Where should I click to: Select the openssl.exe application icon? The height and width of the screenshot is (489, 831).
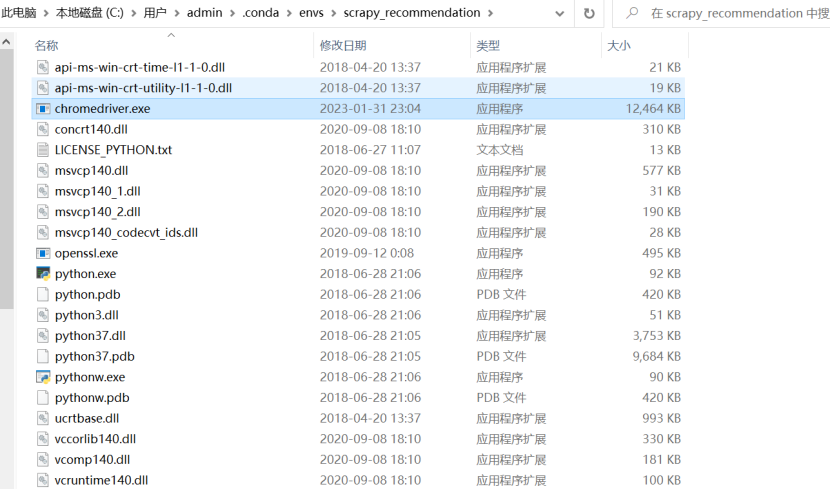click(x=43, y=253)
